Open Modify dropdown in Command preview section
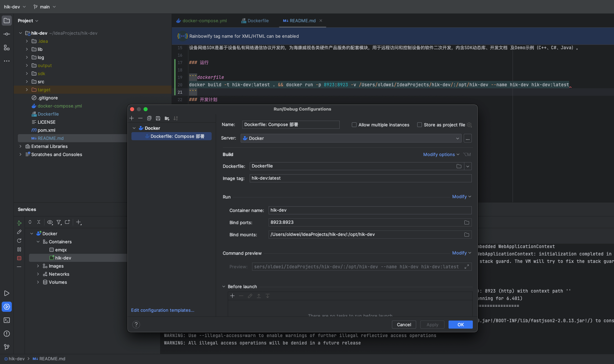The width and height of the screenshot is (614, 364). click(x=461, y=253)
